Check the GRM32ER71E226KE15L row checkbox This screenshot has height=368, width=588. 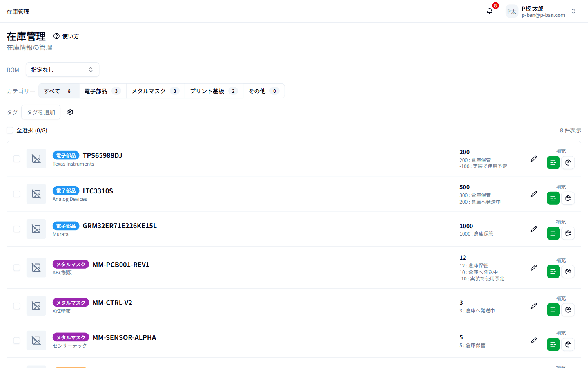coord(17,229)
